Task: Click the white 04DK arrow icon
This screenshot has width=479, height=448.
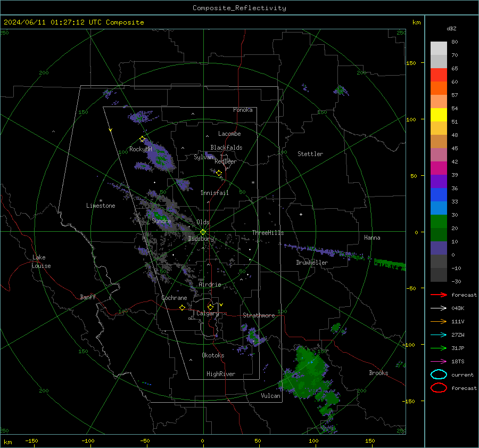Action: coord(439,308)
